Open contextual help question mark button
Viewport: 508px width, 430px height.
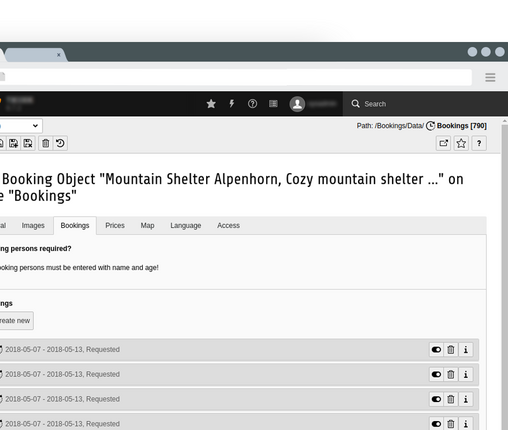click(479, 143)
